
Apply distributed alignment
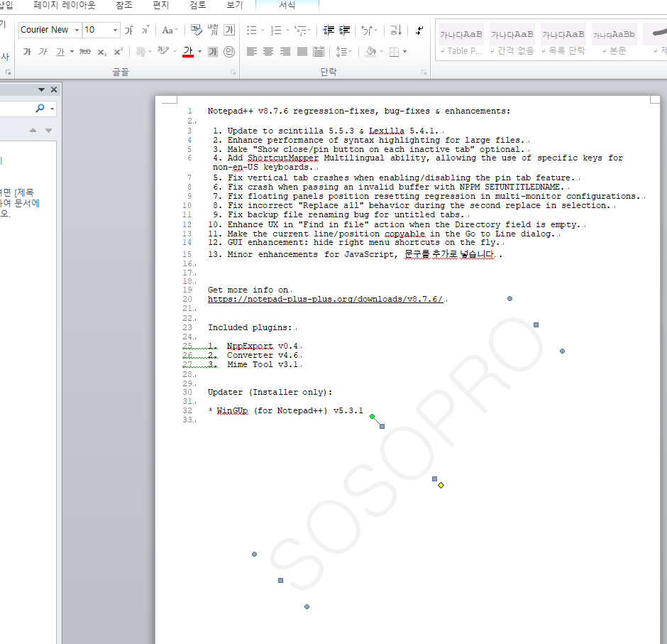[318, 52]
